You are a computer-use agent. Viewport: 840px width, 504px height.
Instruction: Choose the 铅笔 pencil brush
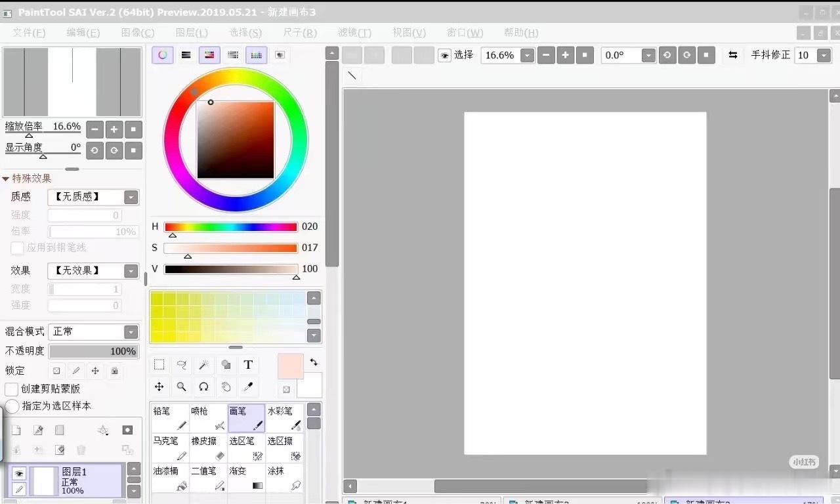click(170, 418)
